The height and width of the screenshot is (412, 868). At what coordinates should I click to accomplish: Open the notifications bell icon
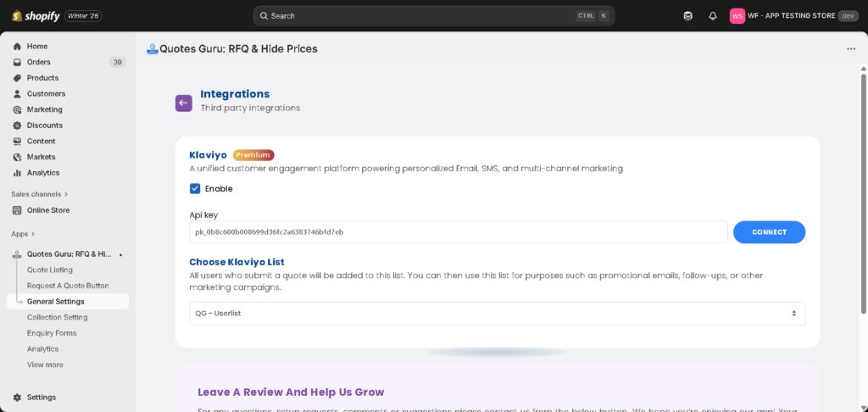click(x=713, y=16)
